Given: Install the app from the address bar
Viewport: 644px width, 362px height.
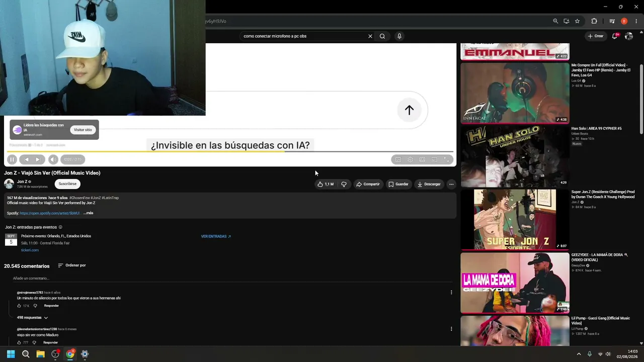Looking at the screenshot, I should 567,21.
